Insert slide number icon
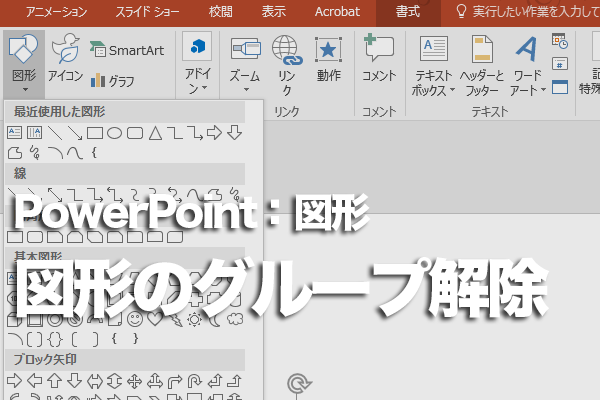 pos(560,64)
